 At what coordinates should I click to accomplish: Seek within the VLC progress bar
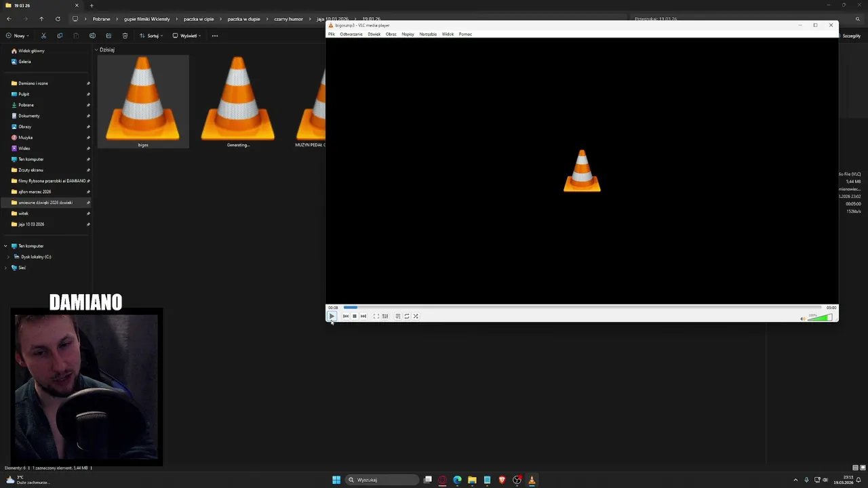click(x=582, y=308)
